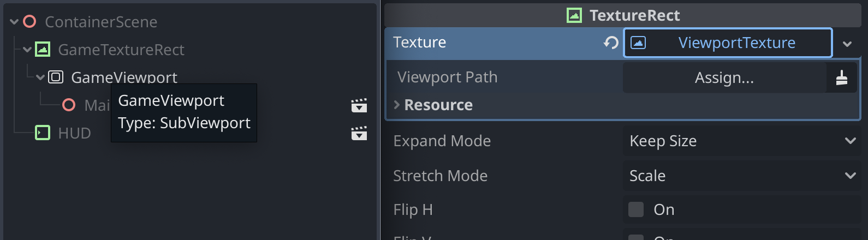
Task: Collapse the ContainerScene tree node
Action: pyautogui.click(x=14, y=22)
